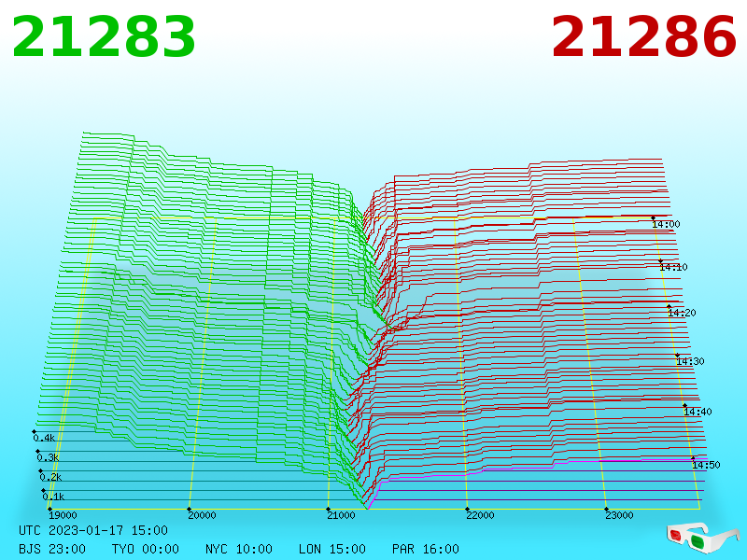This screenshot has width=747, height=560.
Task: Click the 14:50 time axis marker
Action: (706, 465)
